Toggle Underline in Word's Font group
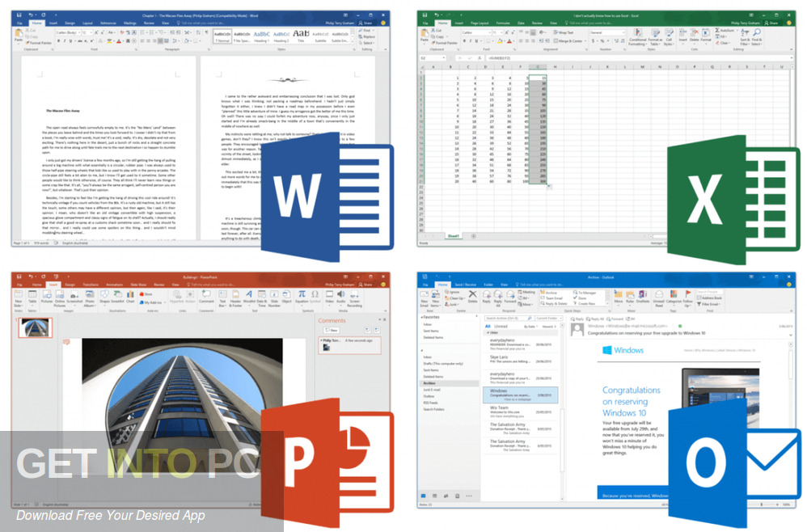 [70, 40]
